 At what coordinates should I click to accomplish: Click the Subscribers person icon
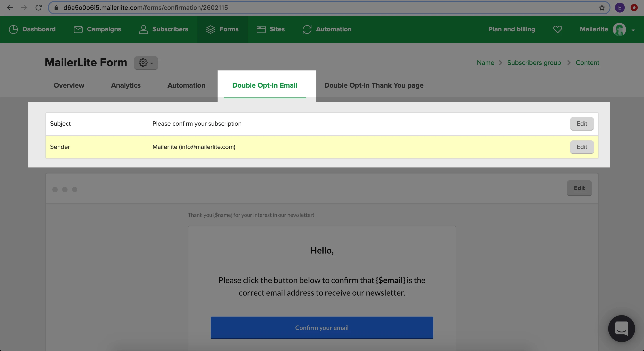(x=143, y=30)
